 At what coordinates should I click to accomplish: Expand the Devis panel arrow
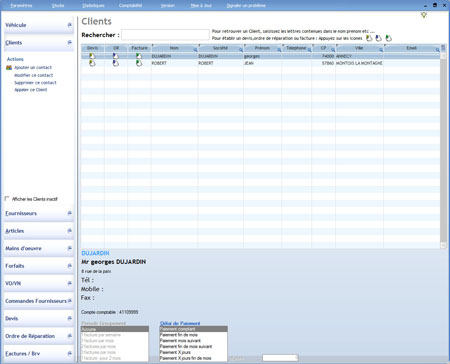[x=69, y=318]
